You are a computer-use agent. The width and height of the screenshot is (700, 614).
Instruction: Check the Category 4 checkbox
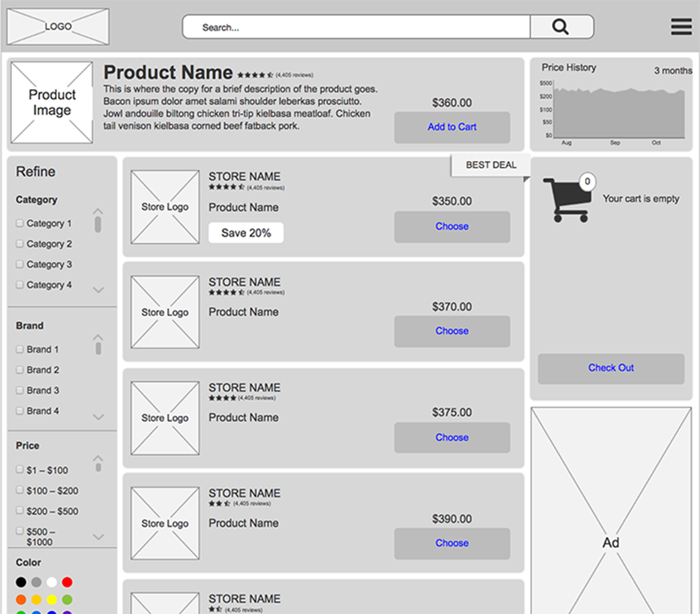pos(19,284)
